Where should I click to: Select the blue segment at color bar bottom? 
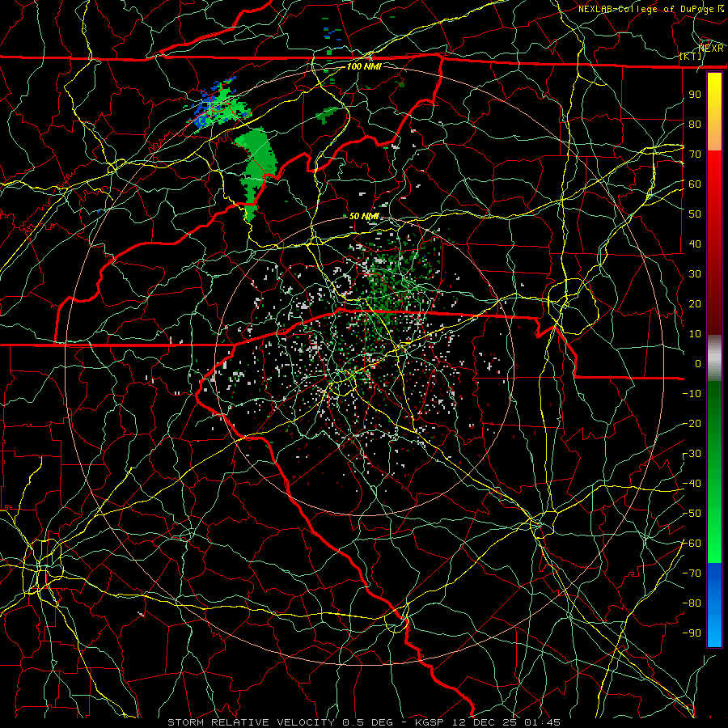(714, 605)
